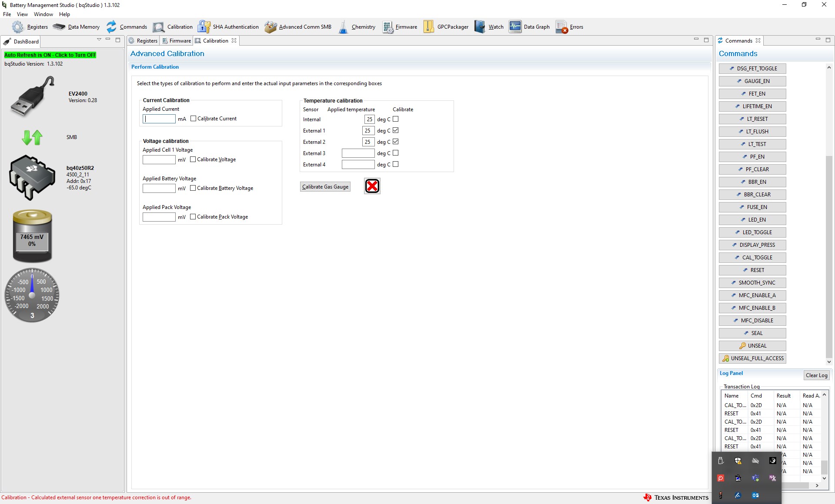The image size is (835, 504).
Task: Open the Chemistry flask icon
Action: coord(344,27)
